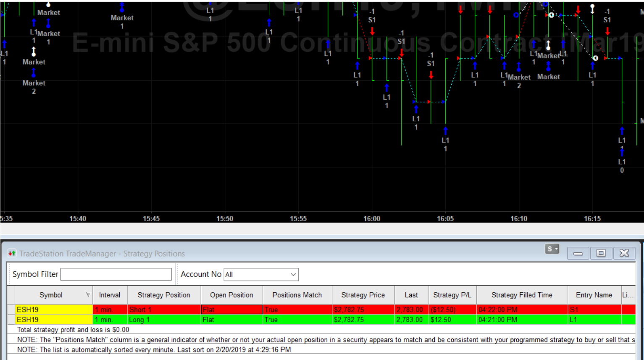Select the ESH19 symbol in the green Long row

(54, 320)
